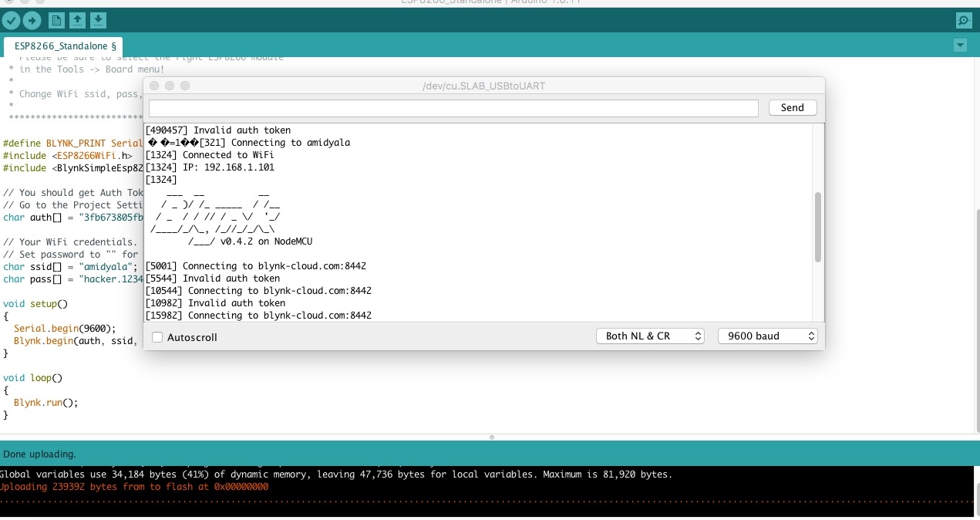Create a new sketch with New icon
This screenshot has width=980, height=520.
[x=56, y=21]
